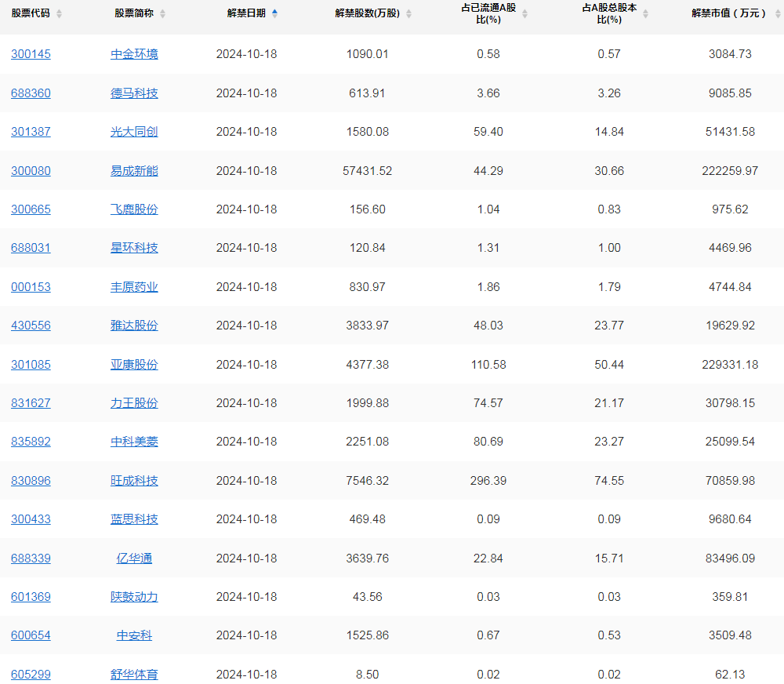Image resolution: width=784 pixels, height=684 pixels.
Task: Open stock code 688031 link
Action: [31, 248]
